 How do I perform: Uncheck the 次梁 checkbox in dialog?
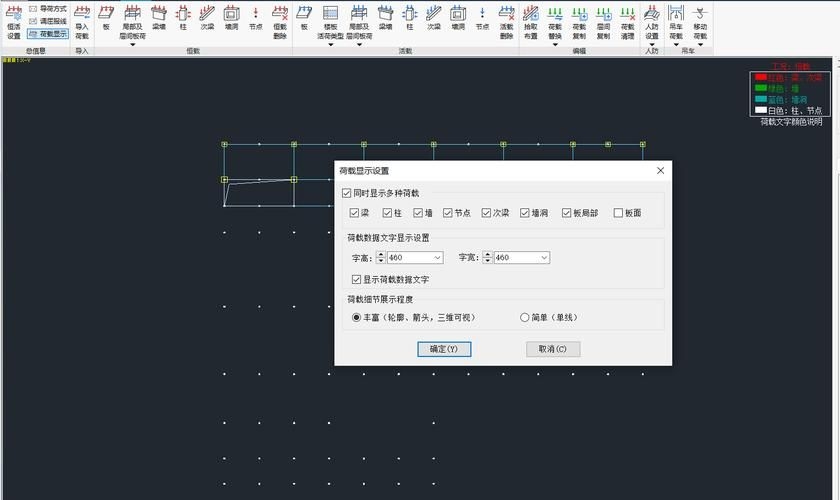[x=486, y=213]
